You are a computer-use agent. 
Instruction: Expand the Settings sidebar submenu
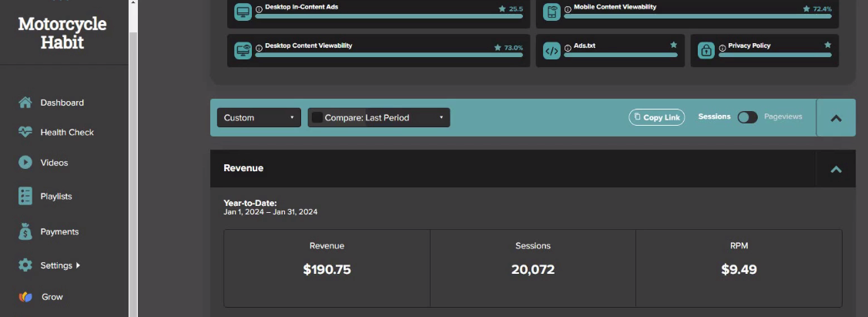tap(78, 265)
